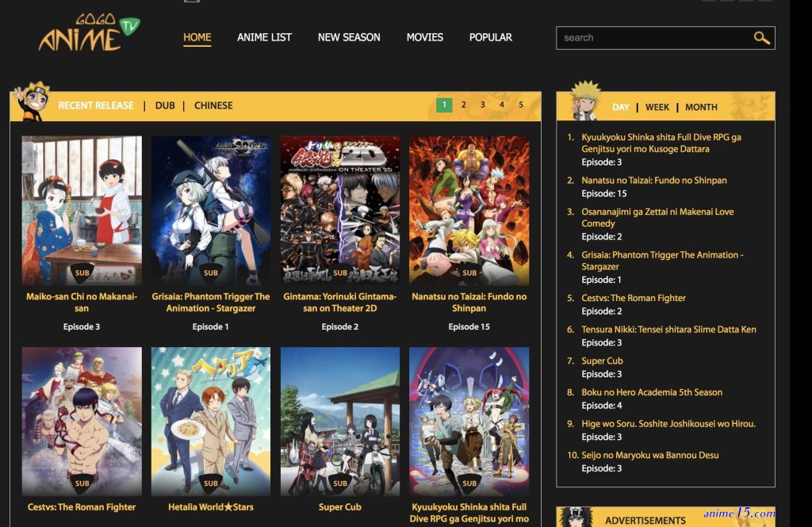Switch to the DUB tab
This screenshot has height=527, width=812.
[x=165, y=105]
